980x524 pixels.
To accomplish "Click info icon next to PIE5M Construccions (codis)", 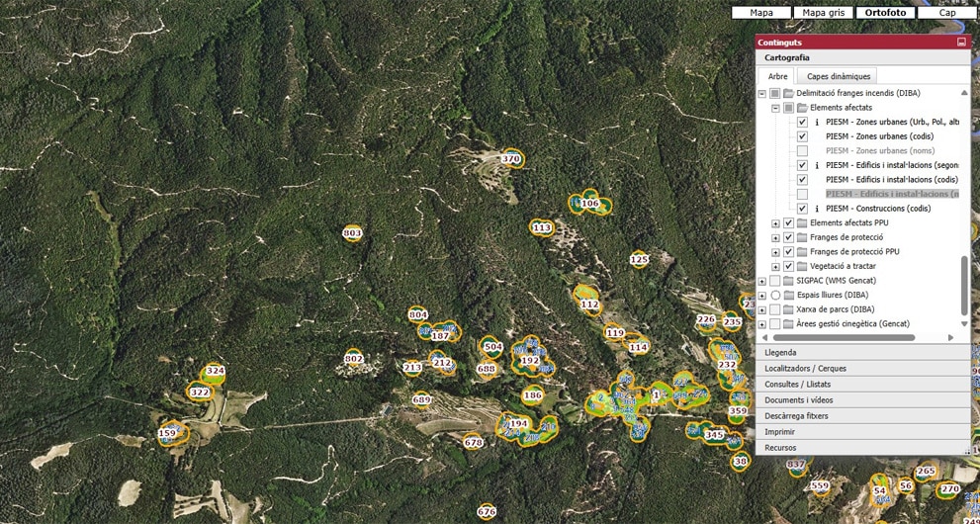I will point(817,210).
